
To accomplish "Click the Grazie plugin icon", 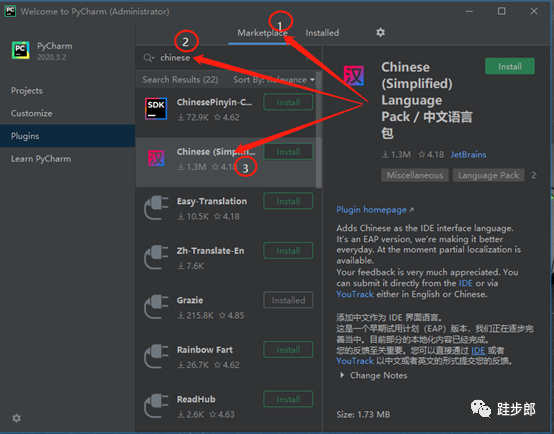I will click(156, 307).
